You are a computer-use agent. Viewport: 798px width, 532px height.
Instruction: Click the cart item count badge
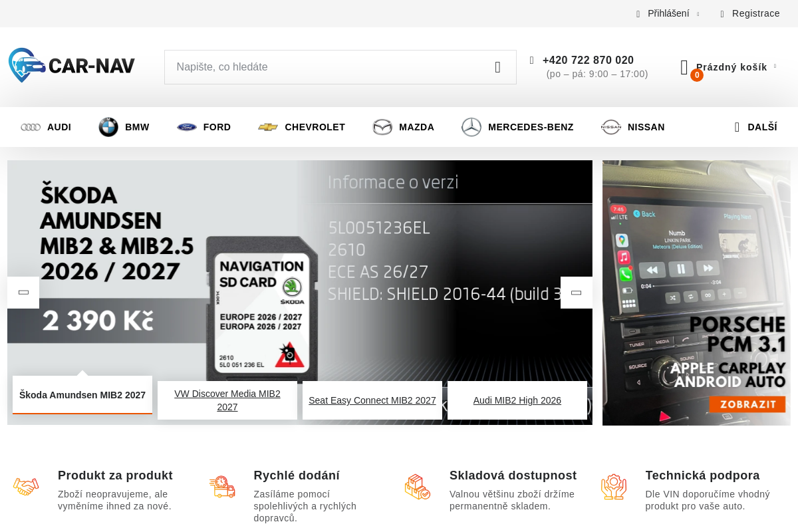click(697, 75)
